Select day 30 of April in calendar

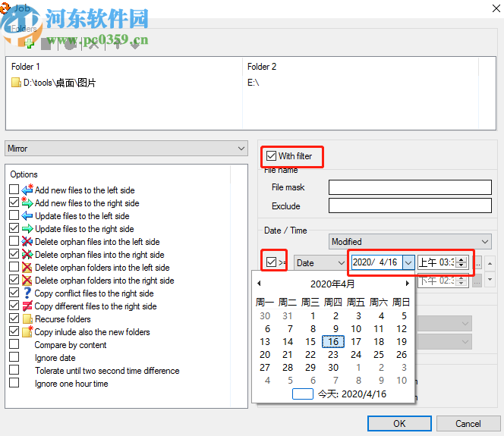[333, 367]
